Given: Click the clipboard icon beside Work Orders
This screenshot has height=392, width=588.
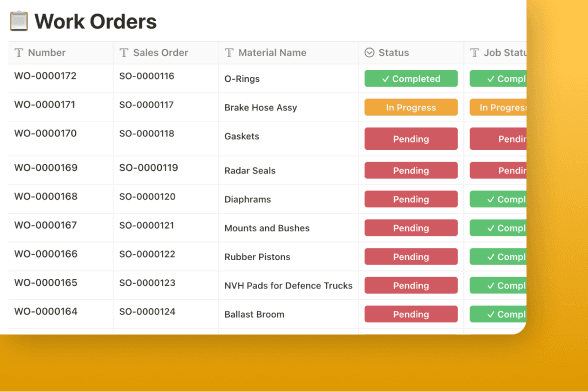Looking at the screenshot, I should (19, 21).
